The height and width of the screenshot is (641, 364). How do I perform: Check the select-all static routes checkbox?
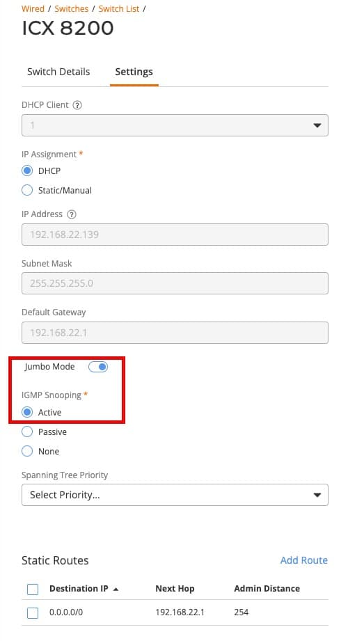tap(33, 589)
